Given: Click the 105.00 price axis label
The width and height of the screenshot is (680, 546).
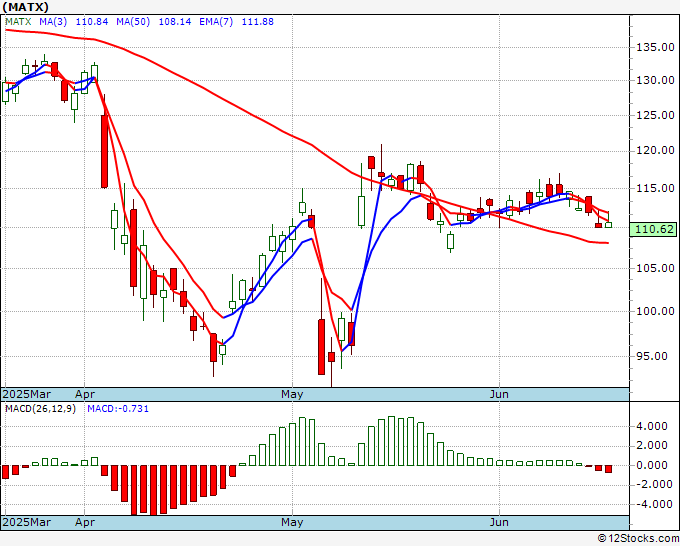Looking at the screenshot, I should point(655,268).
